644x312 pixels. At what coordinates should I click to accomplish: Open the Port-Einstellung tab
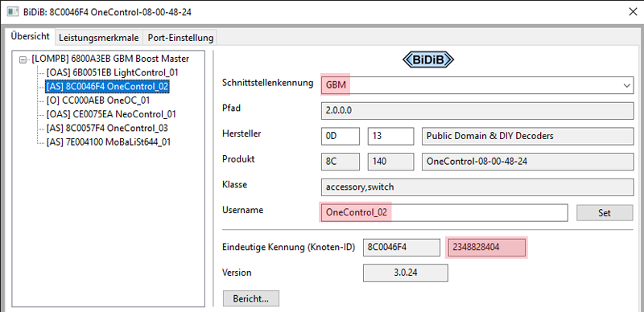(x=180, y=38)
